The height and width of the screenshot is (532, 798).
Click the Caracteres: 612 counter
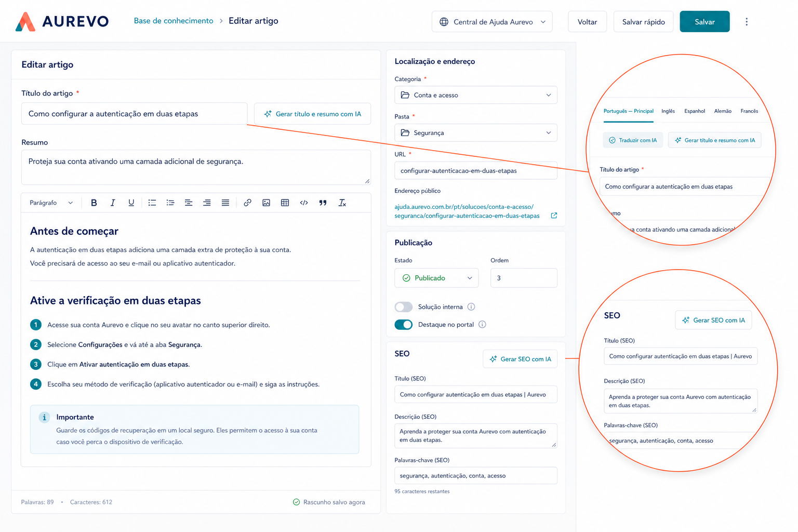(x=91, y=502)
